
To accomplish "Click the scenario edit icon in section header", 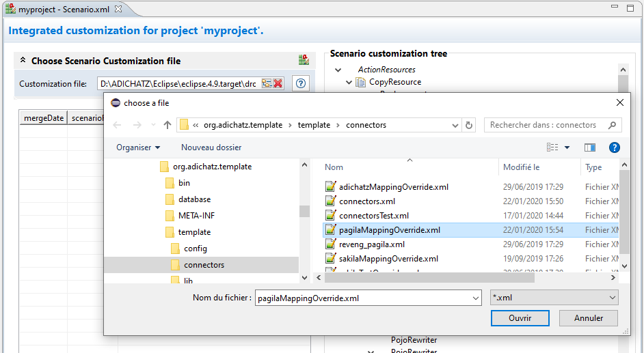I will tap(304, 60).
